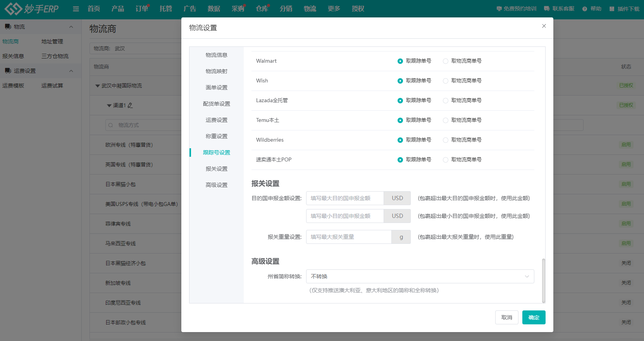The height and width of the screenshot is (341, 644).
Task: Focus 填写最大报关重量 input
Action: [349, 237]
